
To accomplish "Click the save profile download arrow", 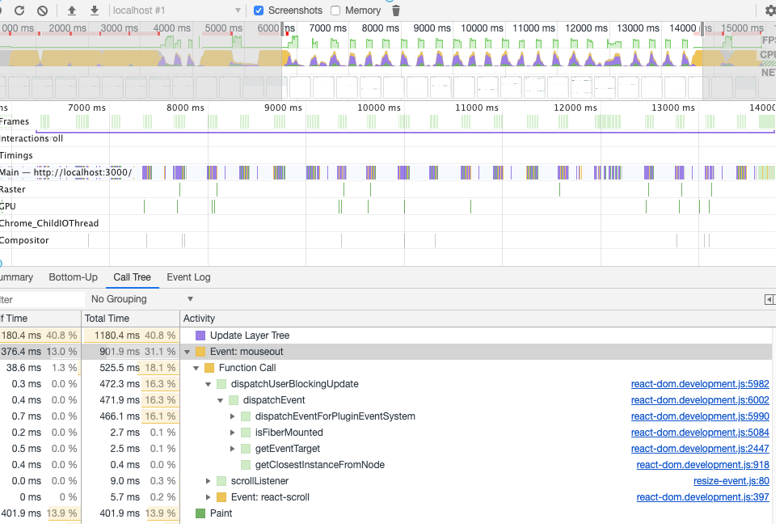I will click(x=94, y=10).
